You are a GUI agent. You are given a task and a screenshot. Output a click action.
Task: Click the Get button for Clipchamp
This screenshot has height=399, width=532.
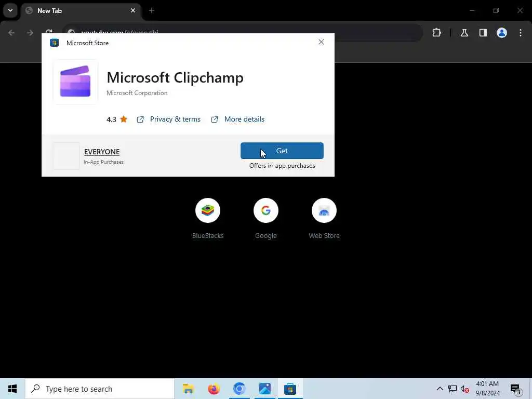pos(282,151)
